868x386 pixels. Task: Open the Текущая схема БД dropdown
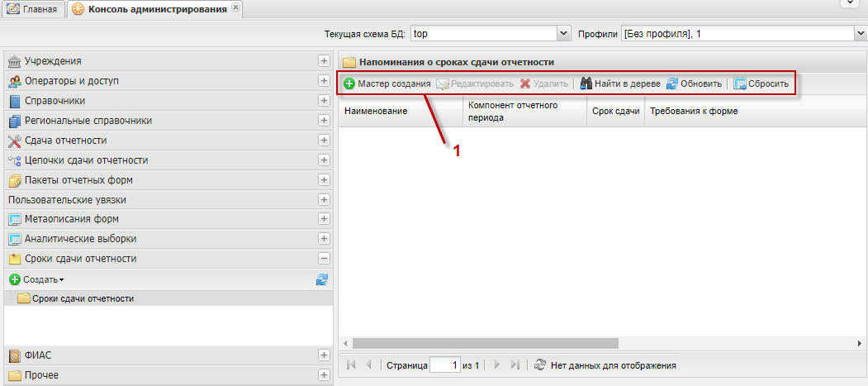click(565, 34)
